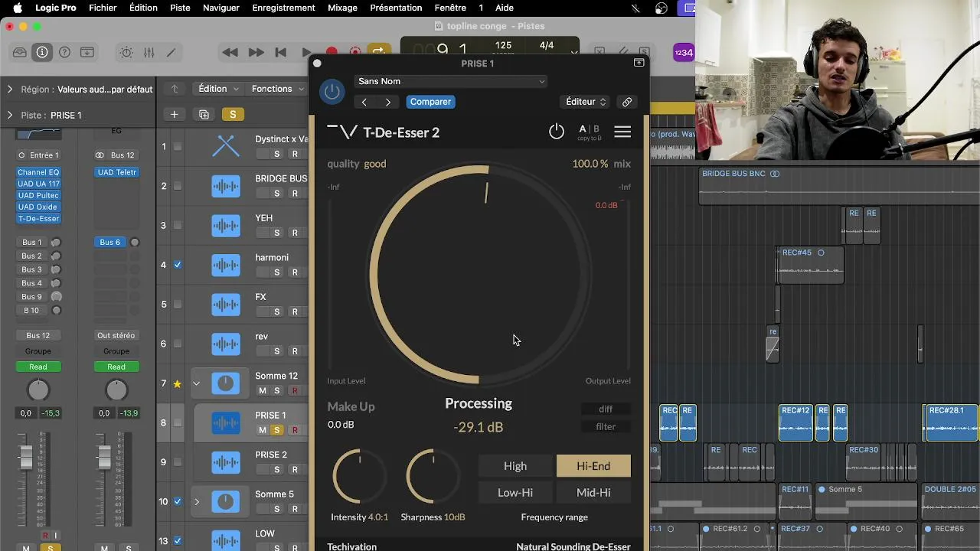Adjust the Sharpness knob

(x=433, y=477)
